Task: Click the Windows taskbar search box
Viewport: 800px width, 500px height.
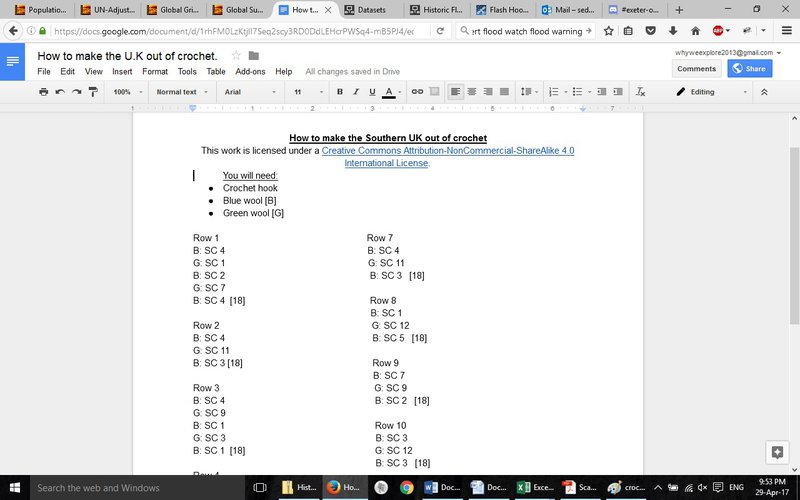Action: pos(130,488)
